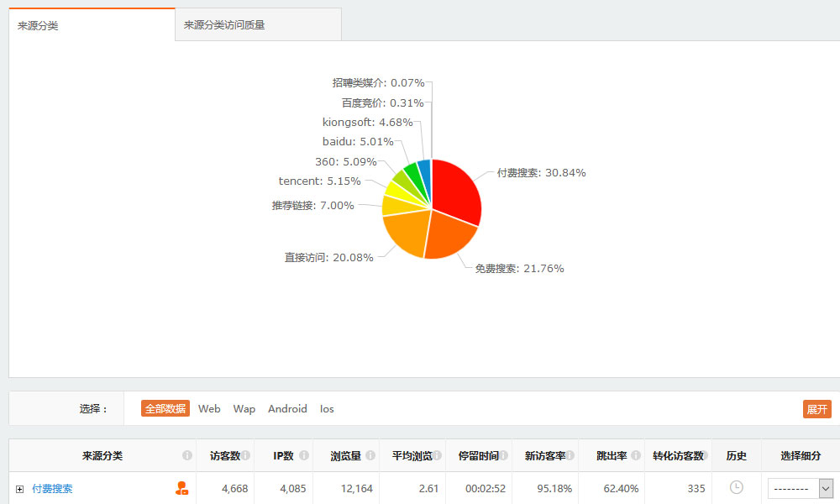This screenshot has width=840, height=504.
Task: Click the 360: 5.09% chart label
Action: [x=345, y=162]
